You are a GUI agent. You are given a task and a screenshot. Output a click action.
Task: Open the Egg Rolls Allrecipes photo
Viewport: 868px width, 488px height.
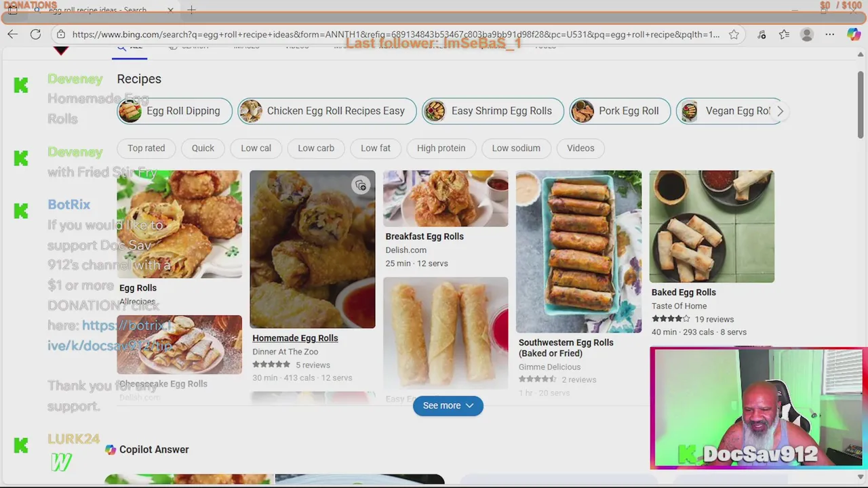coord(179,224)
